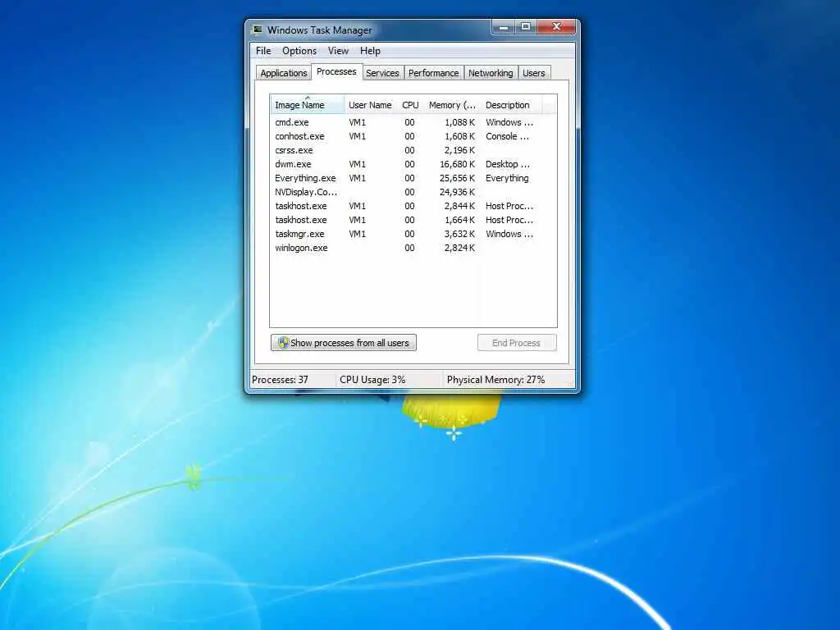The image size is (840, 630).
Task: Click Processes: 37 in status bar
Action: [281, 380]
